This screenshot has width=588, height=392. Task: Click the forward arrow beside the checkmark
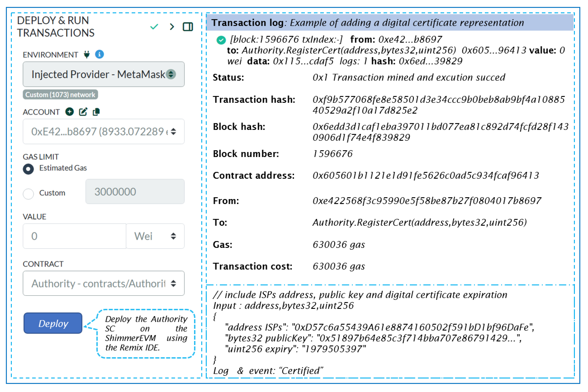pyautogui.click(x=172, y=27)
